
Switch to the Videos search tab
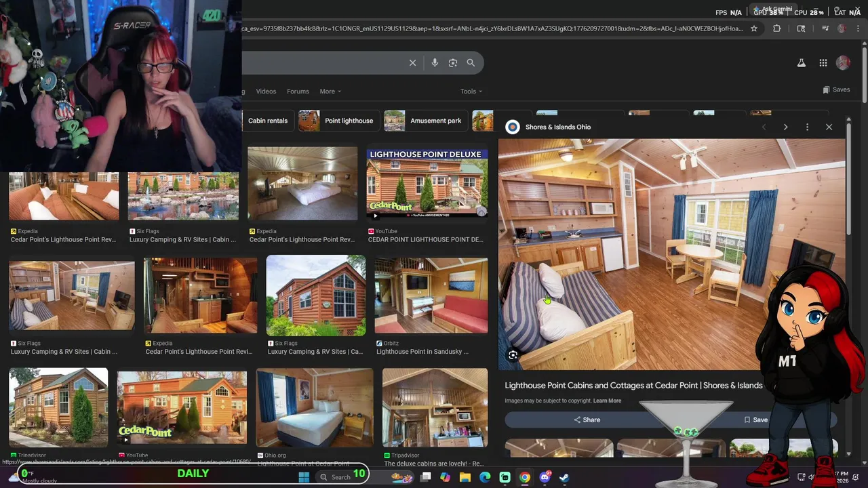266,91
